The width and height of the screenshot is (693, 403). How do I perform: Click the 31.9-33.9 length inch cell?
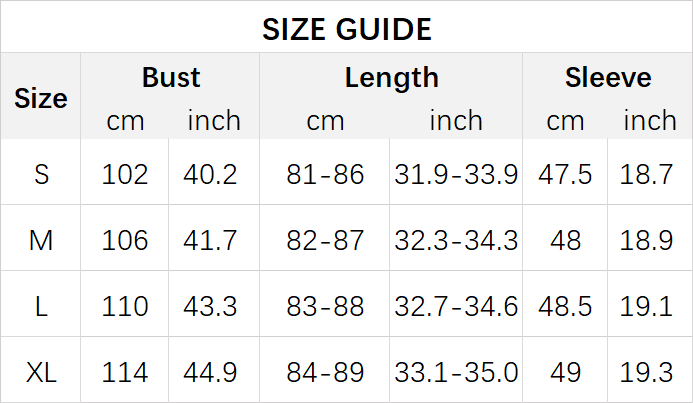(455, 175)
